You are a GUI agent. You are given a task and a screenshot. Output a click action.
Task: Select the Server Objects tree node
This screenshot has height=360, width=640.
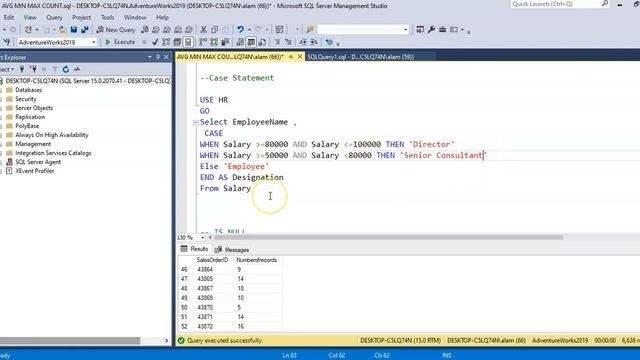(x=34, y=108)
